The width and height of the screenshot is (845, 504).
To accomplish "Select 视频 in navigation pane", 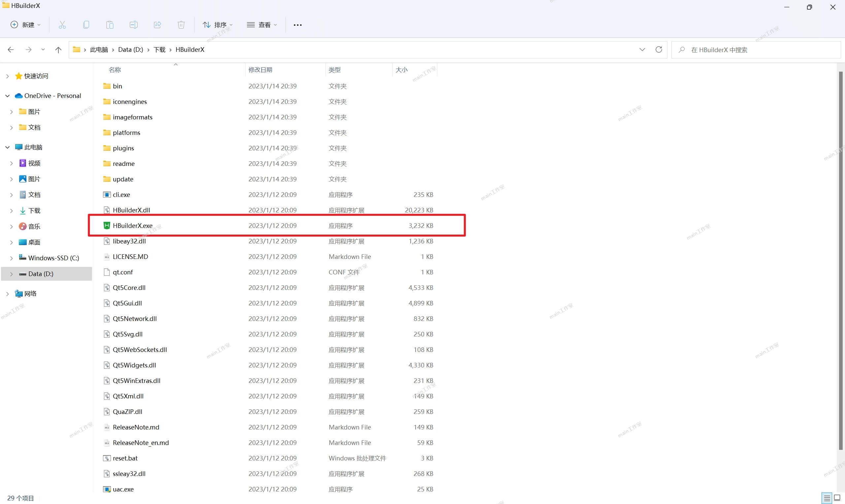I will (x=34, y=163).
